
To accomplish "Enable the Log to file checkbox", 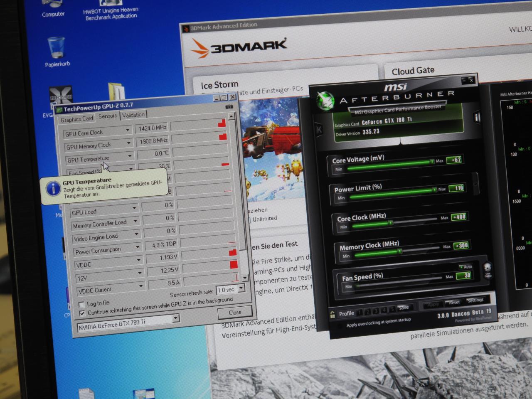I will click(x=81, y=304).
